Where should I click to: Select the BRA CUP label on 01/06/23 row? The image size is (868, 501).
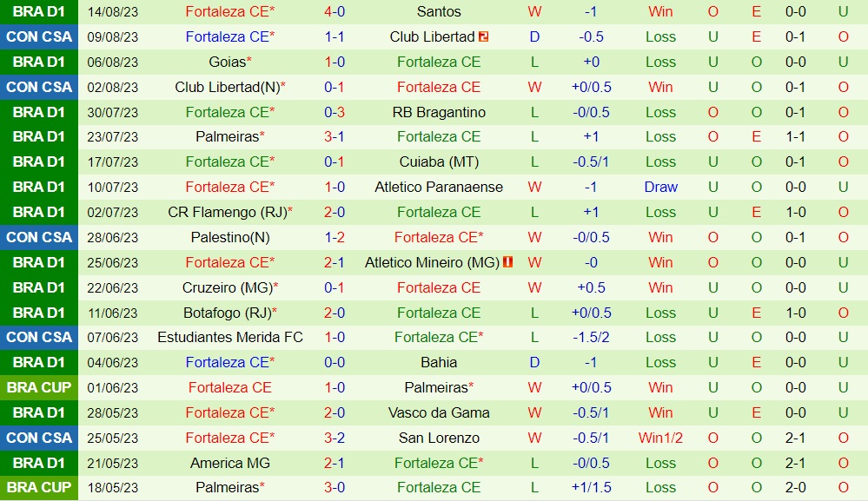[x=39, y=387]
